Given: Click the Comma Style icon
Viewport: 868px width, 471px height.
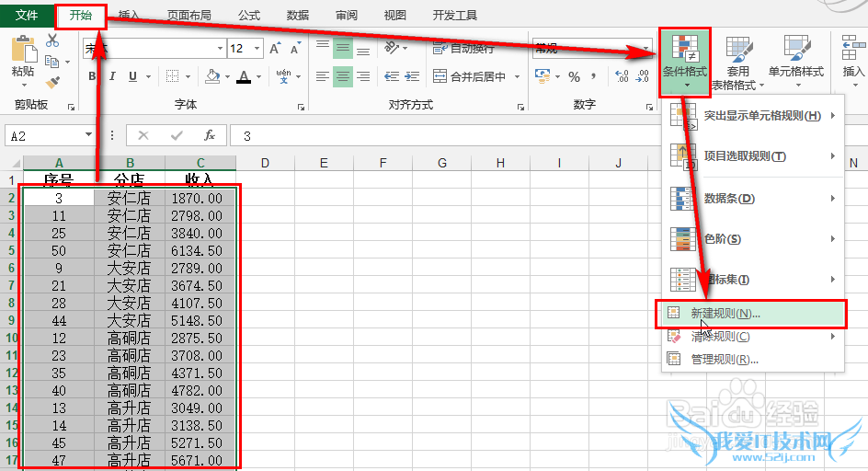Looking at the screenshot, I should [594, 76].
